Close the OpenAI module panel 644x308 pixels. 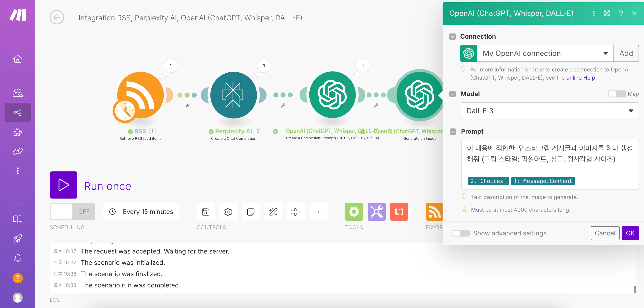point(634,13)
